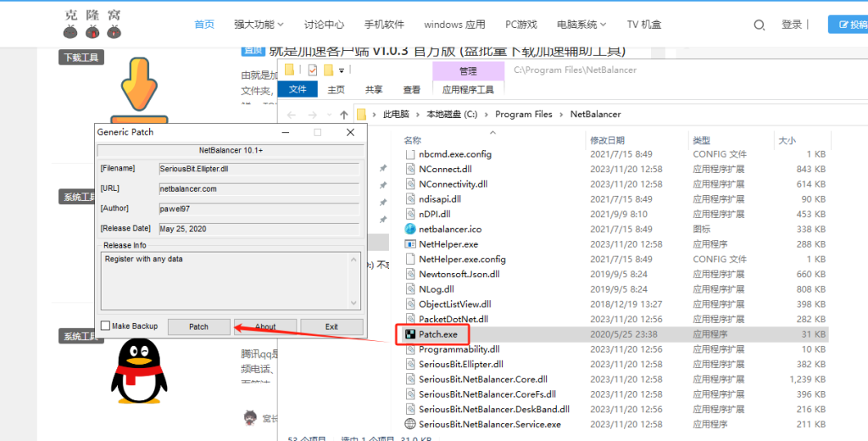Switch to the 查看 ribbon tab

point(411,90)
